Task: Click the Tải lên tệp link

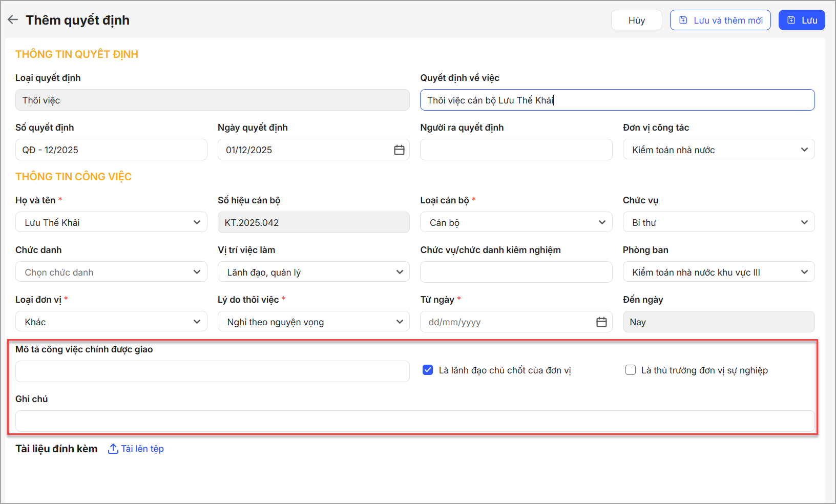Action: (x=142, y=449)
